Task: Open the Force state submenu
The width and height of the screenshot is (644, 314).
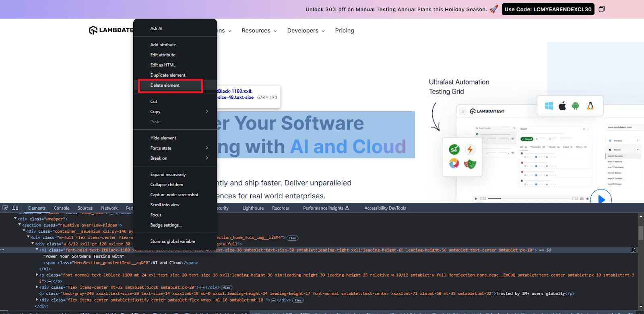Action: tap(175, 148)
